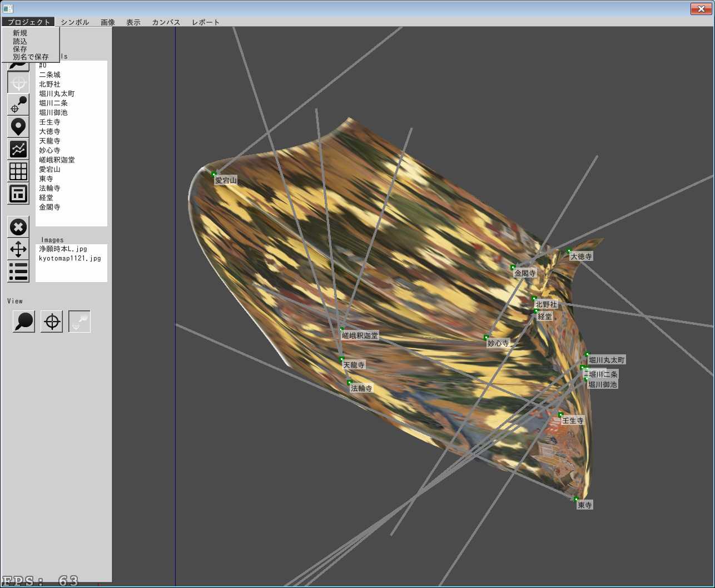Click the 北野社 marker label on canvas
The height and width of the screenshot is (588, 715).
[546, 304]
